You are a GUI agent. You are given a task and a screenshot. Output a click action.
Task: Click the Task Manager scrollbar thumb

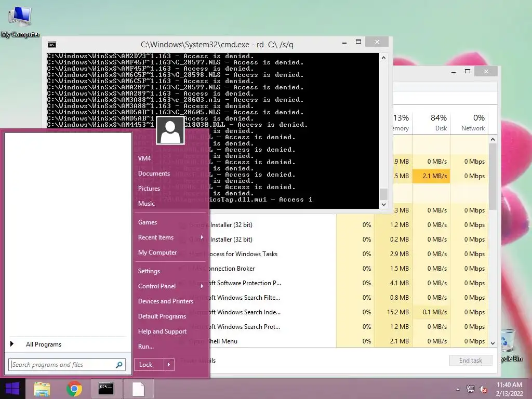pos(493,177)
